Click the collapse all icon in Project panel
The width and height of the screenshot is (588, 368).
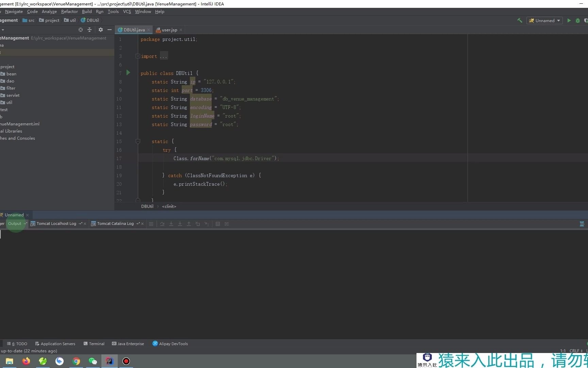point(89,30)
